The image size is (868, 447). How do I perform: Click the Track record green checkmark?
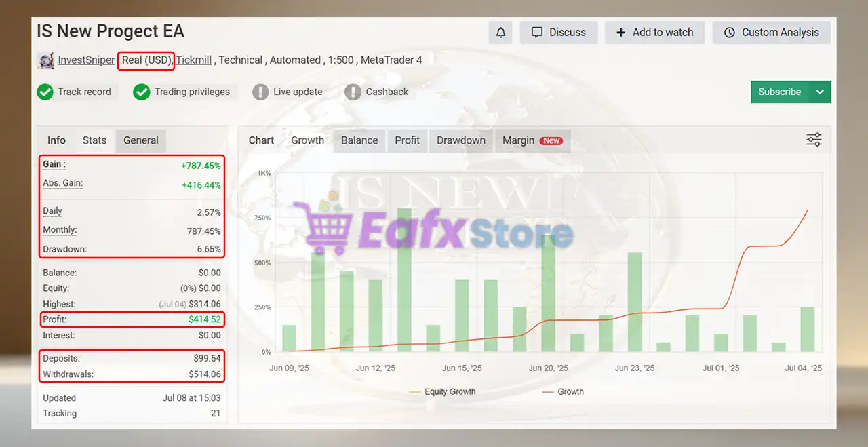tap(45, 92)
